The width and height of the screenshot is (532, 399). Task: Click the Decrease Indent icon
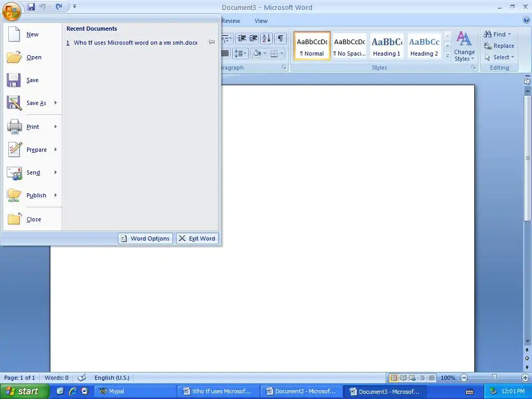click(x=242, y=38)
